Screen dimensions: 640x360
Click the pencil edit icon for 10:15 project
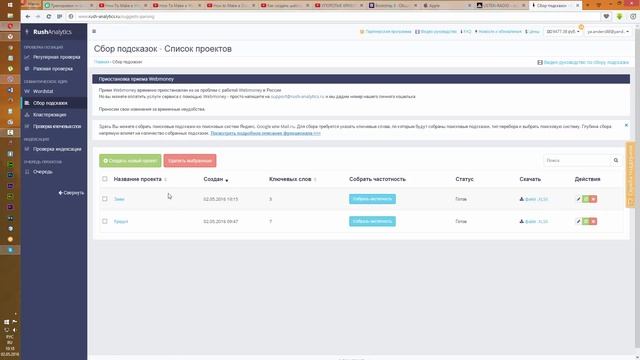(578, 199)
